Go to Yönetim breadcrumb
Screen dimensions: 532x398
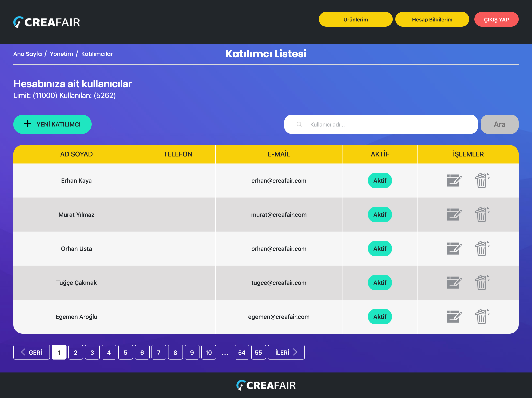(x=61, y=54)
